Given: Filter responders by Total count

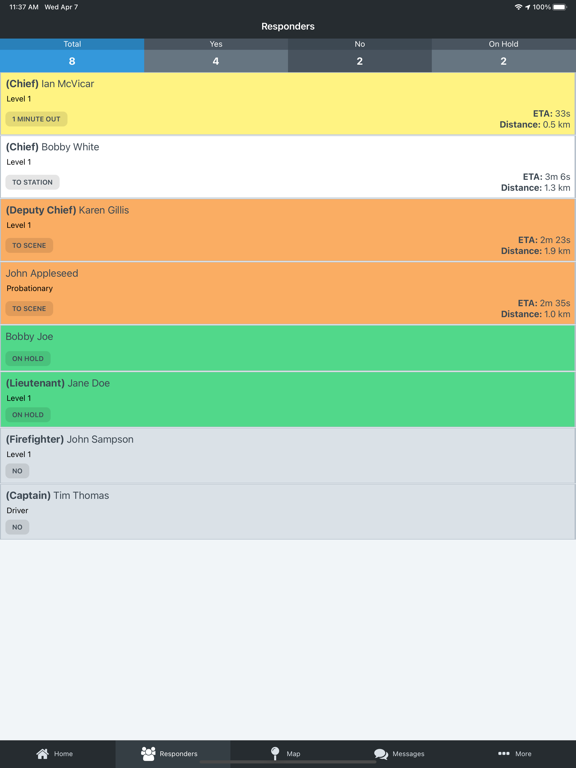Looking at the screenshot, I should tap(72, 55).
